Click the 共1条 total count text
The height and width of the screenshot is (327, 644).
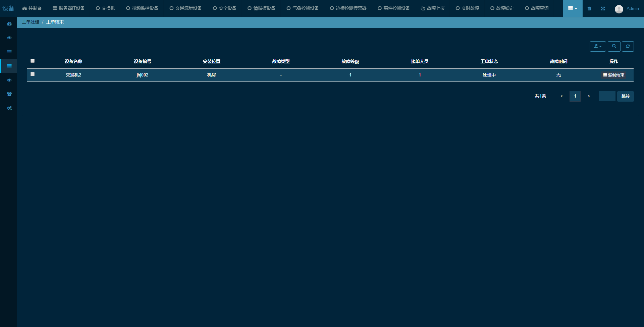[540, 96]
